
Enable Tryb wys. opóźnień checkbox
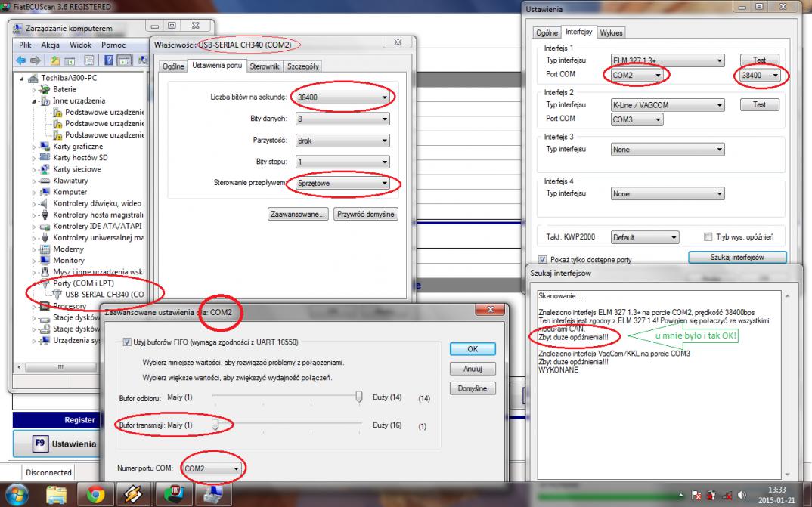[708, 237]
